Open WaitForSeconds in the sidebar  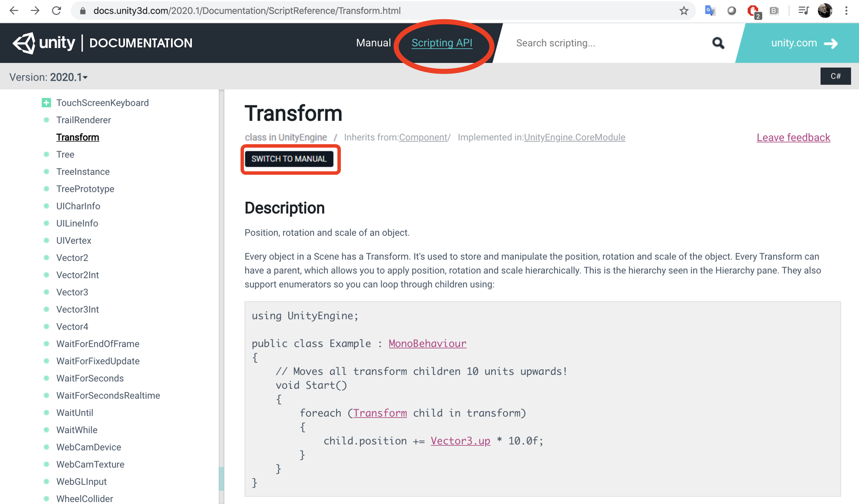click(x=90, y=378)
